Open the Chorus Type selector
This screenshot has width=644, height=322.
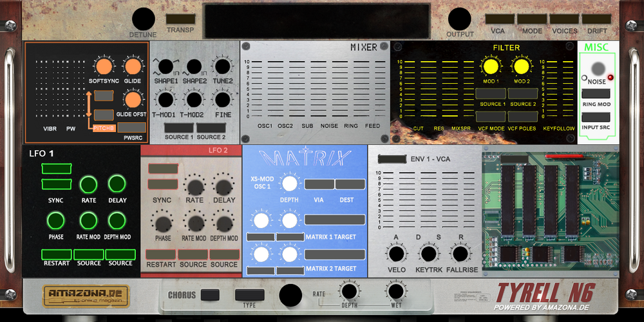tap(249, 295)
